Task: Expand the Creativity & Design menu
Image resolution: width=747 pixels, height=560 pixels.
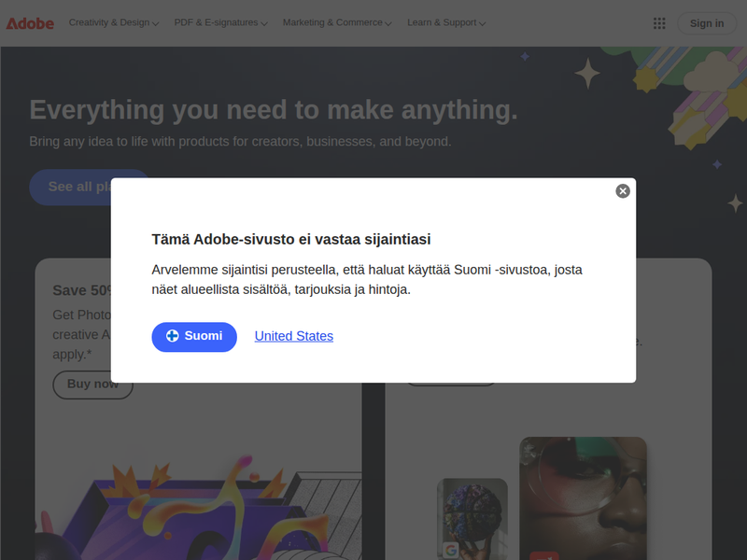Action: pyautogui.click(x=113, y=23)
